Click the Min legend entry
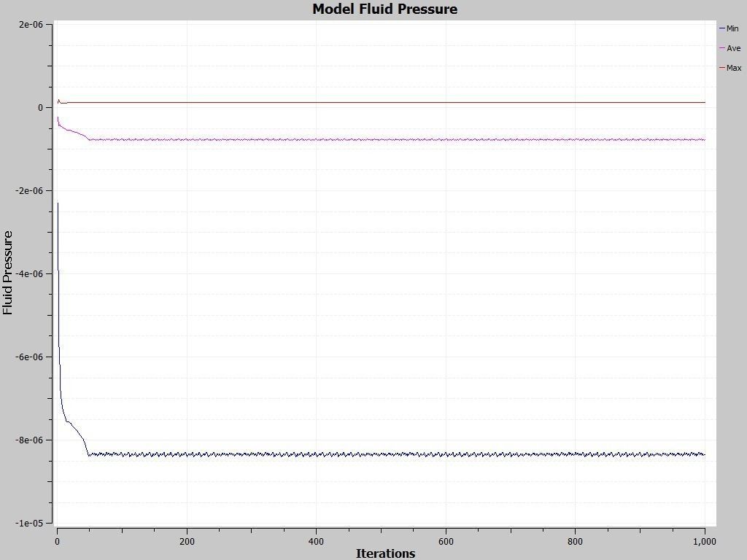Image resolution: width=747 pixels, height=560 pixels. tap(729, 28)
